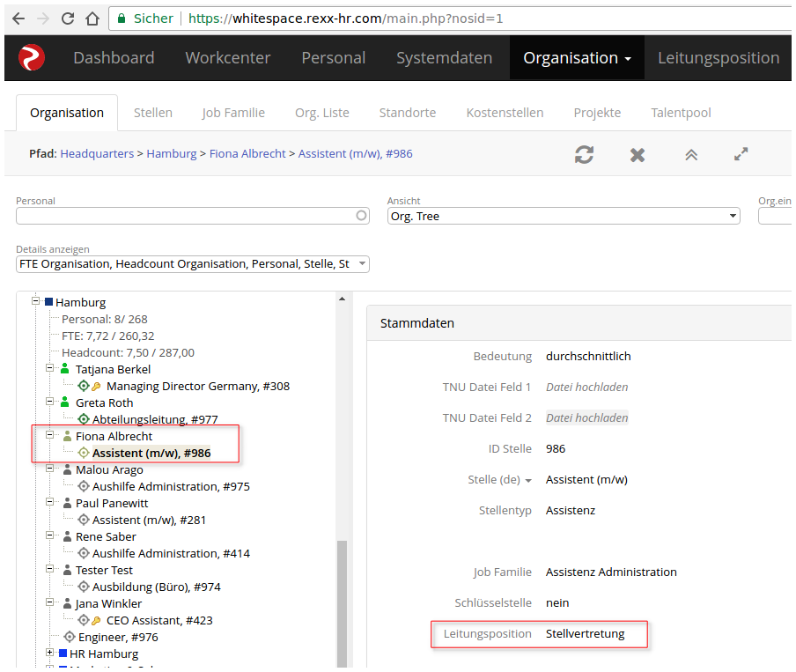
Task: Switch to the Stellen tab
Action: coord(153,113)
